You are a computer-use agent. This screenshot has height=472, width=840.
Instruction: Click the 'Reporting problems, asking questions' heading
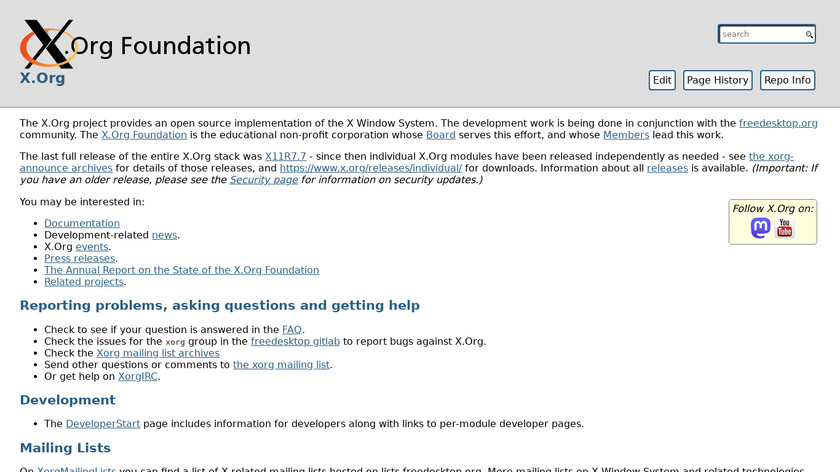[x=220, y=306]
